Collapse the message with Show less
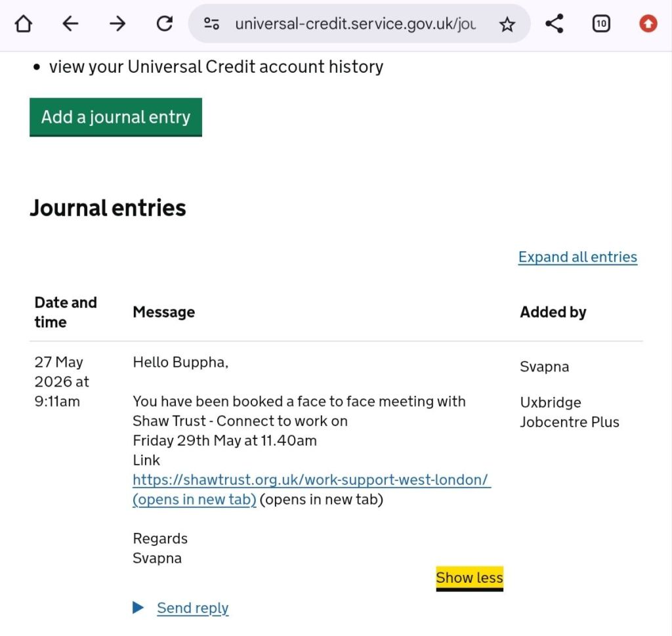672x636 pixels. tap(470, 578)
